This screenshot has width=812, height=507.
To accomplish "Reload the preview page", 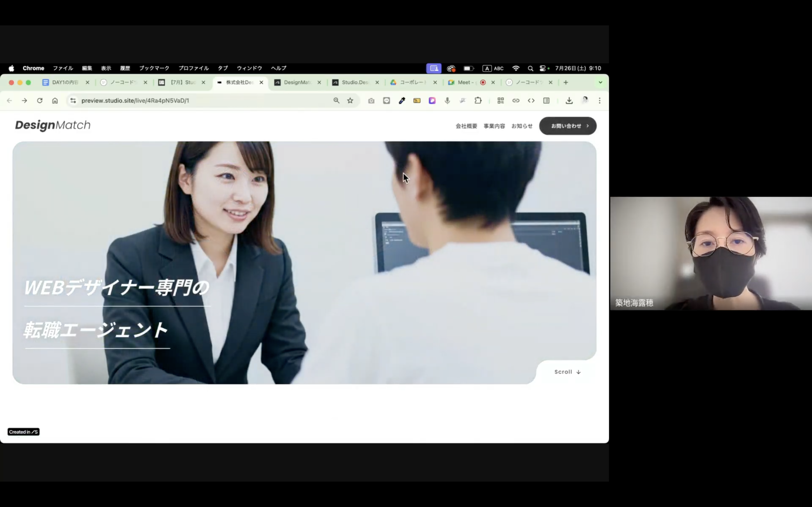I will click(x=40, y=100).
